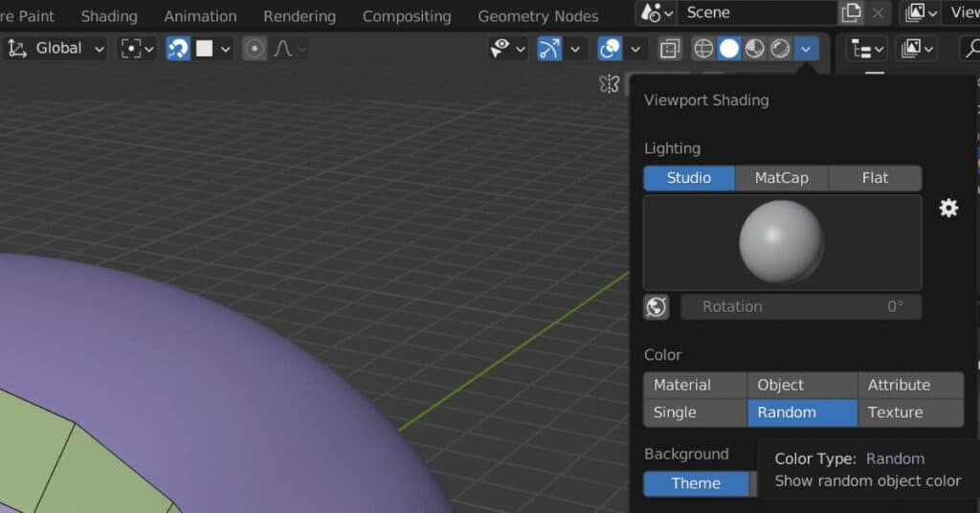
Task: Open studio light preferences gear icon
Action: (948, 208)
